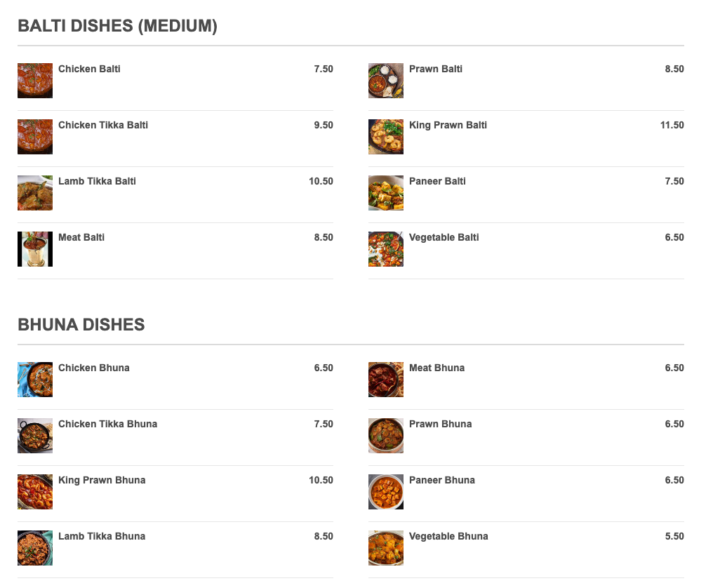Screen dimensions: 713x588
Task: Choose Chicken Tikka Balti item name
Action: point(103,126)
